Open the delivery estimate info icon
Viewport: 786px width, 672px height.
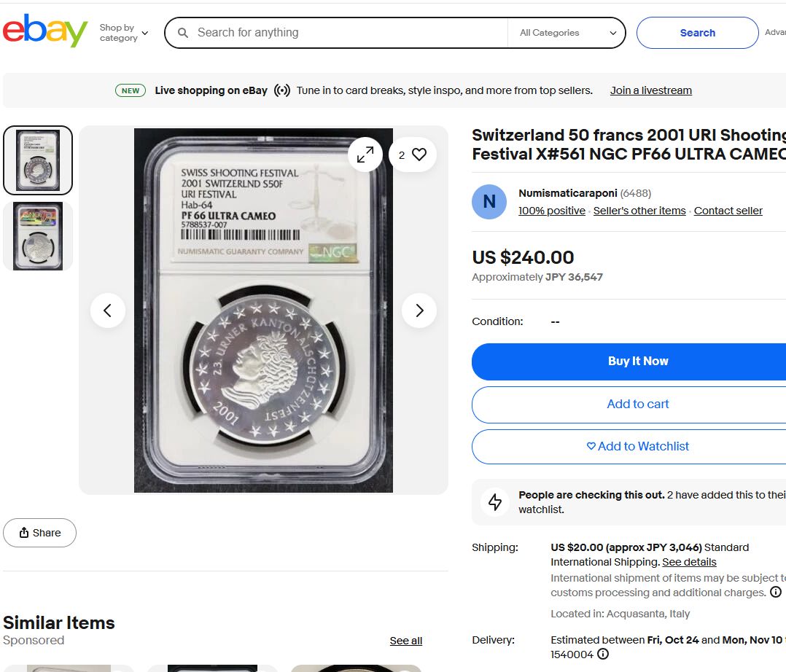point(603,654)
